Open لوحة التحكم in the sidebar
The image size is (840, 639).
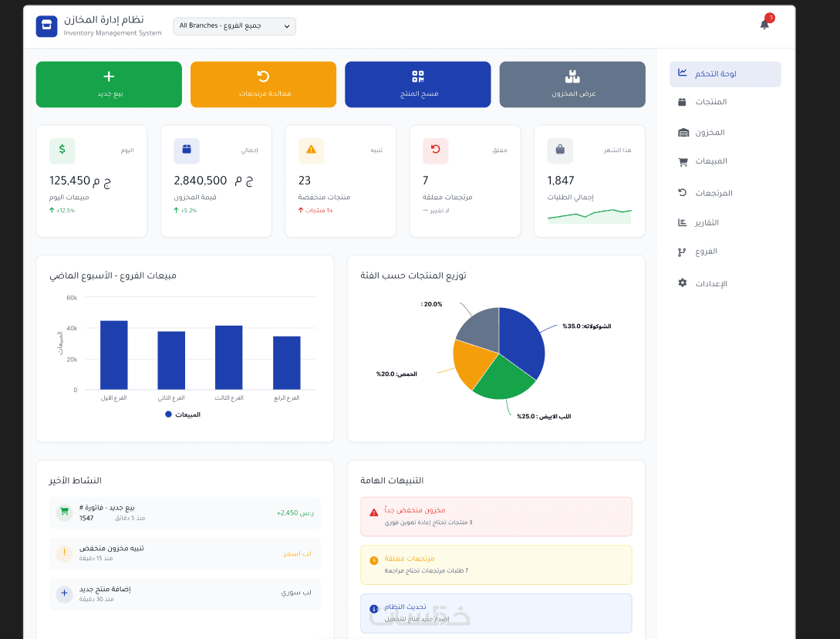point(725,74)
